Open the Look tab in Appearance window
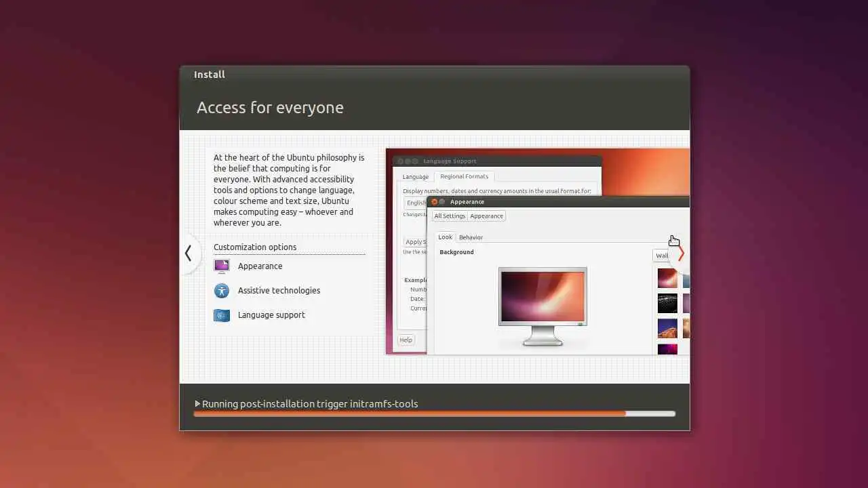Screen dimensions: 868x488 [x=445, y=237]
